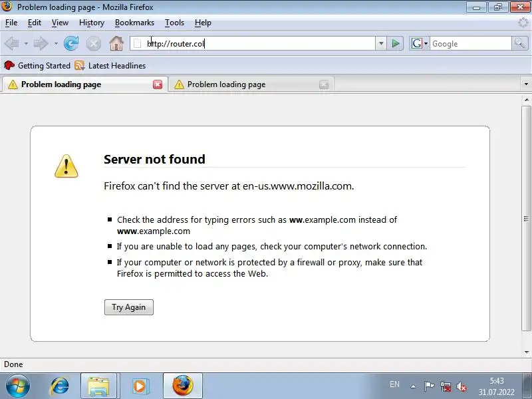Screen dimensions: 532x399
Task: Click the Back navigation arrow
Action: pyautogui.click(x=12, y=43)
